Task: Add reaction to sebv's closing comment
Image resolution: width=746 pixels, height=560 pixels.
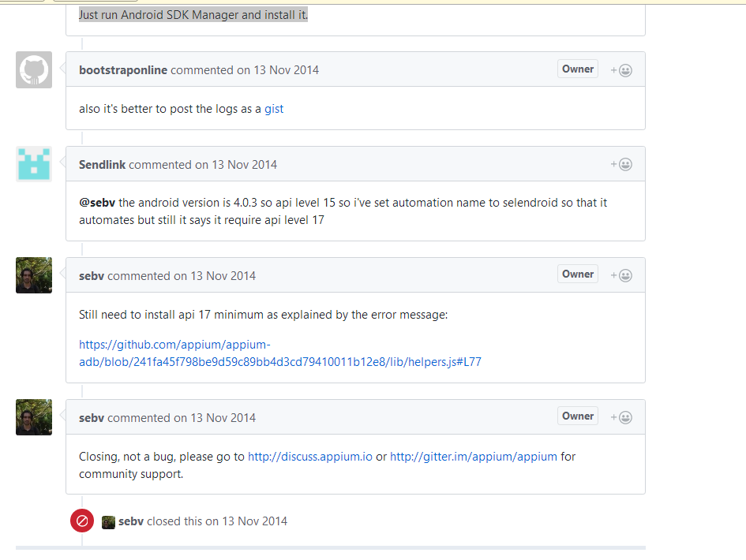Action: 621,417
